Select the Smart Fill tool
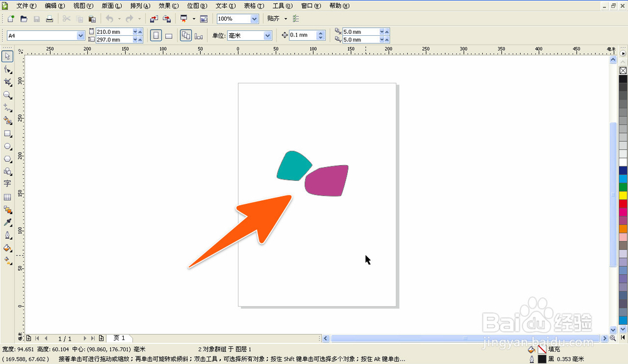The width and height of the screenshot is (628, 364). click(x=7, y=120)
